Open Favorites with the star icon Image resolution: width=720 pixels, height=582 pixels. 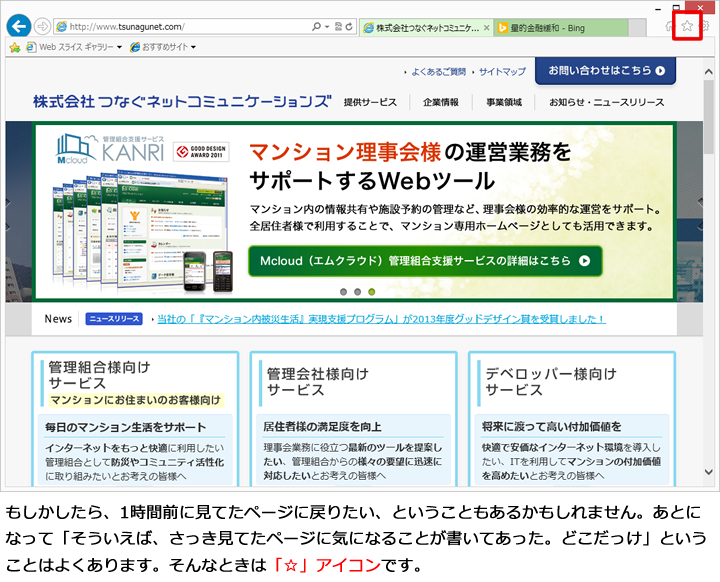tap(687, 26)
